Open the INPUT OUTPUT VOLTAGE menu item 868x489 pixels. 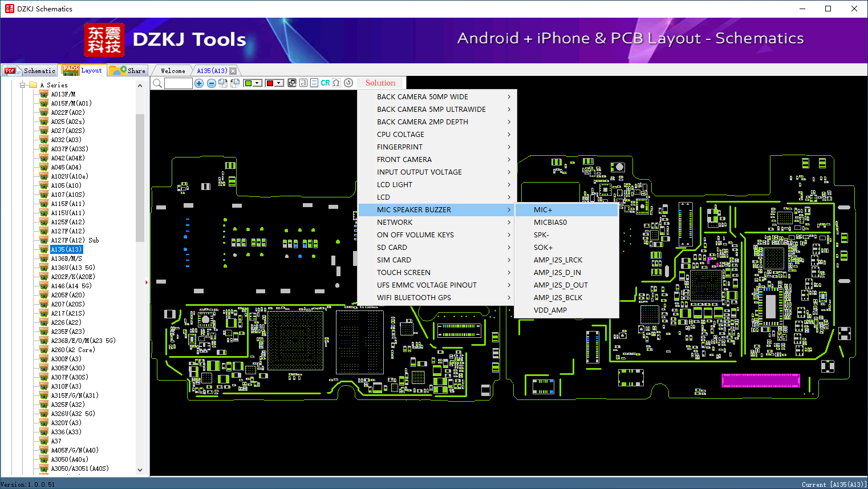437,172
